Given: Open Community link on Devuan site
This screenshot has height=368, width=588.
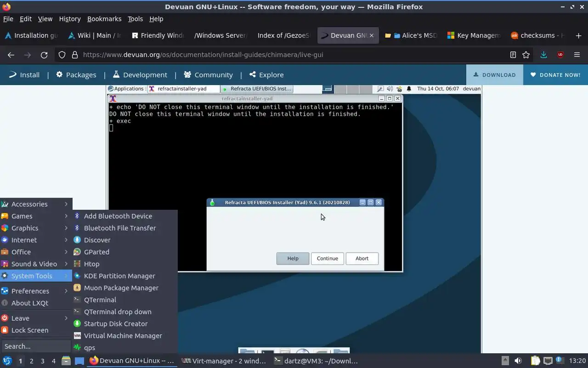Looking at the screenshot, I should pyautogui.click(x=209, y=75).
